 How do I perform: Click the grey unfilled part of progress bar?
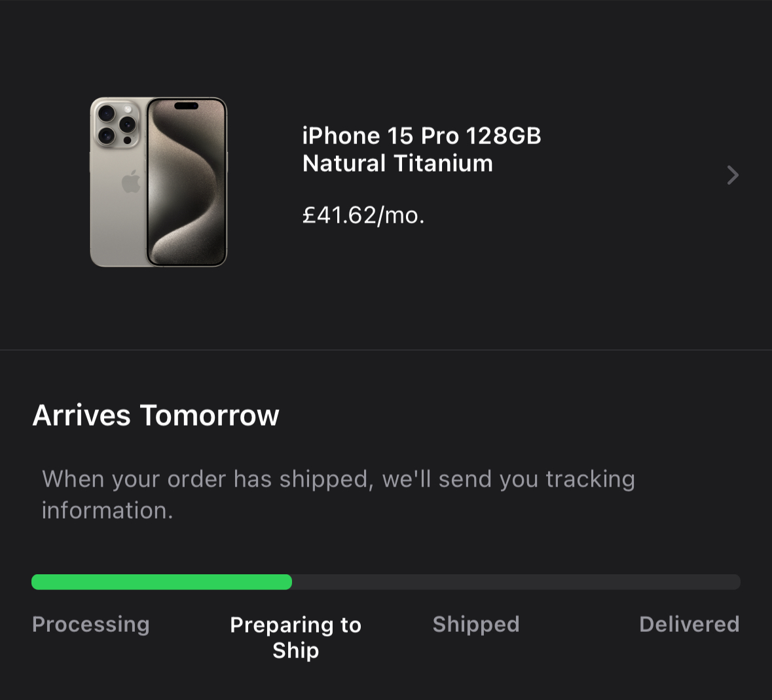(516, 582)
